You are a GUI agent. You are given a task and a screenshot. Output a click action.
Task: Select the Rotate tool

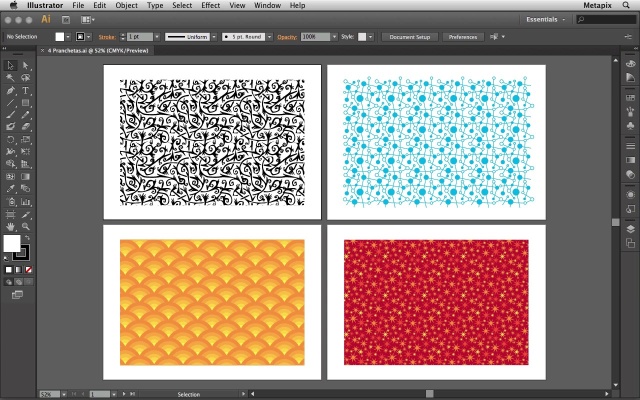point(10,140)
